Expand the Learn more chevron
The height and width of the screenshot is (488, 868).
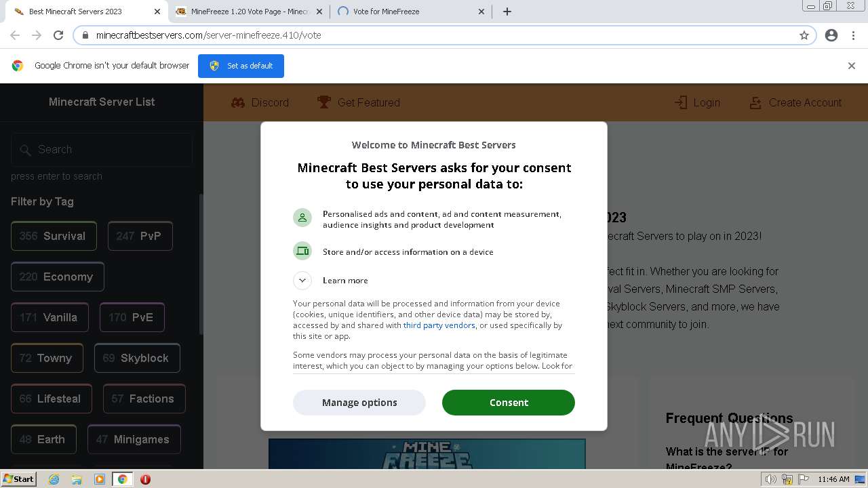[x=302, y=280]
